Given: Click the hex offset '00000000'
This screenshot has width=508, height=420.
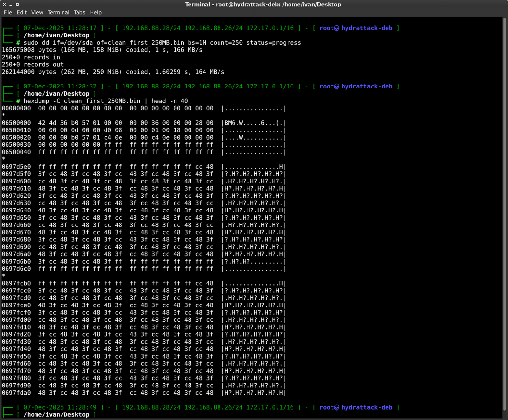Looking at the screenshot, I should tap(16, 108).
